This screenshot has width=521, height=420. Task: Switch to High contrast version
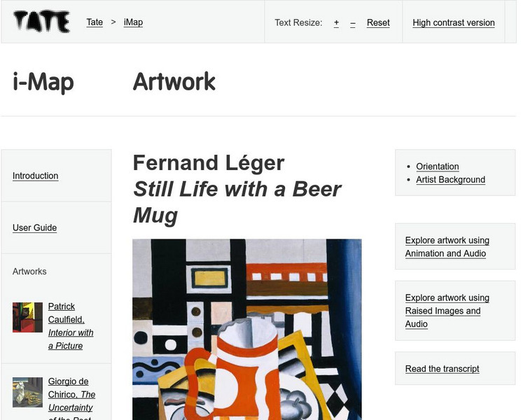453,23
